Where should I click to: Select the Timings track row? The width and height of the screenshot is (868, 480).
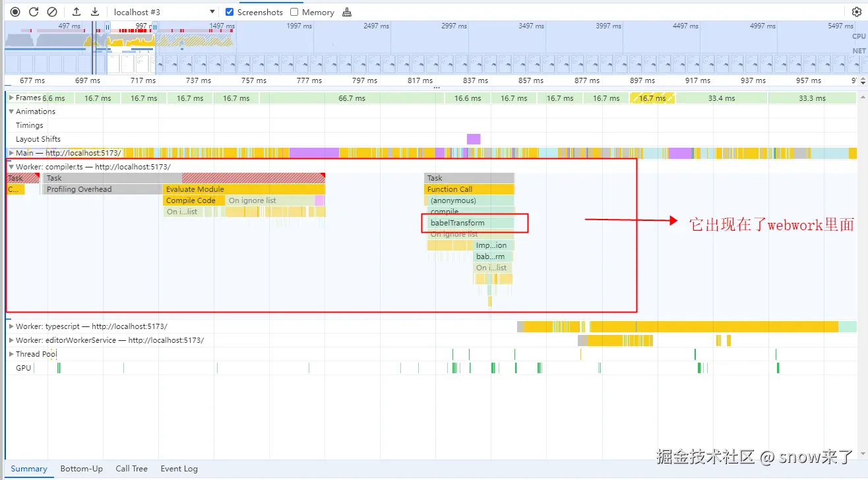pos(30,125)
